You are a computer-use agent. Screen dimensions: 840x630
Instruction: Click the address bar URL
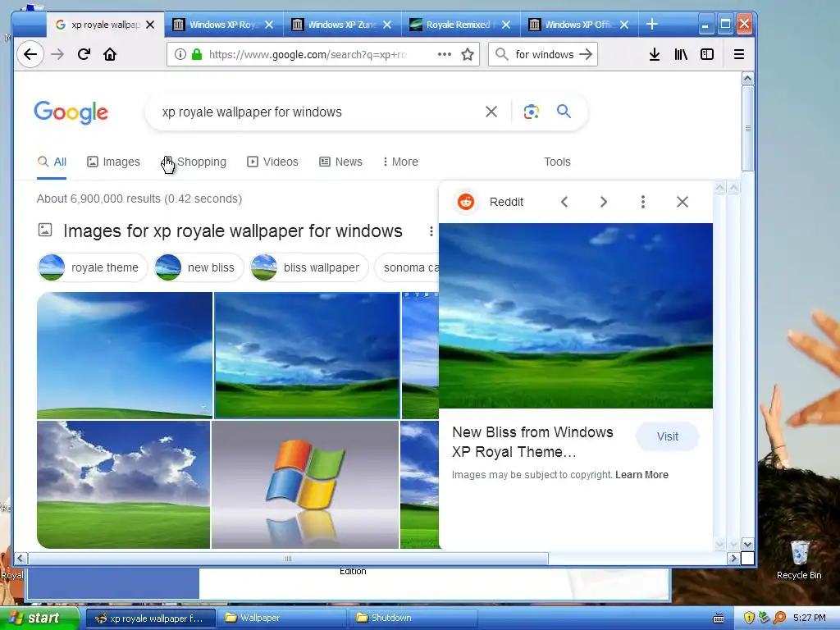pyautogui.click(x=308, y=54)
